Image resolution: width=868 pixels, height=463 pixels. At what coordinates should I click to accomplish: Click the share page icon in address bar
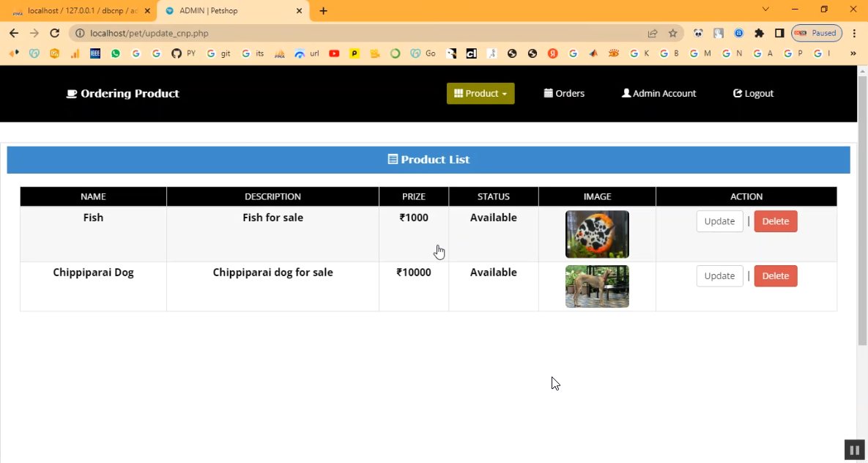(x=653, y=33)
